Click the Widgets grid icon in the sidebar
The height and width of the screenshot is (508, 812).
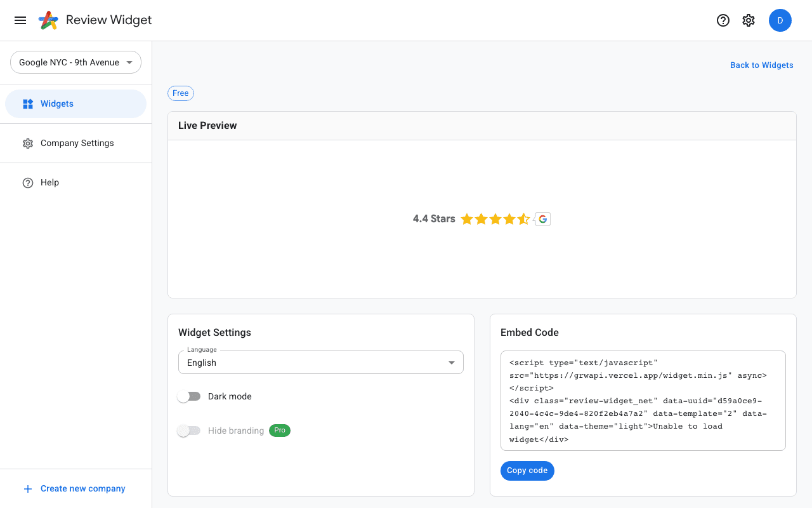click(x=28, y=104)
